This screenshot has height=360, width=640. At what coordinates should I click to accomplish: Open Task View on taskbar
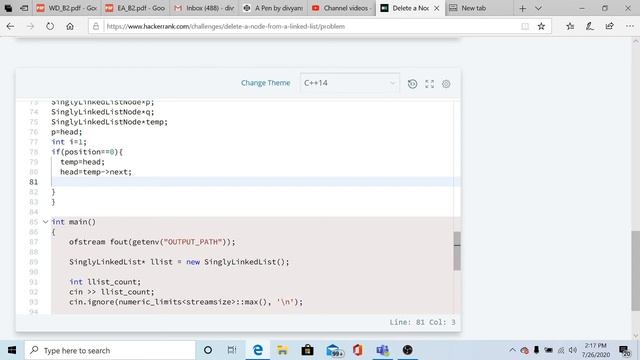click(232, 350)
